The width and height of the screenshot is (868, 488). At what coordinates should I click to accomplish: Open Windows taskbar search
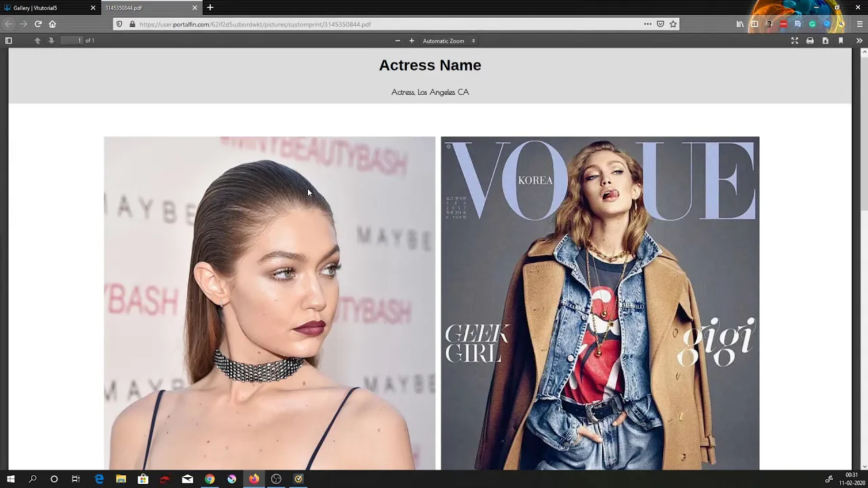coord(33,479)
